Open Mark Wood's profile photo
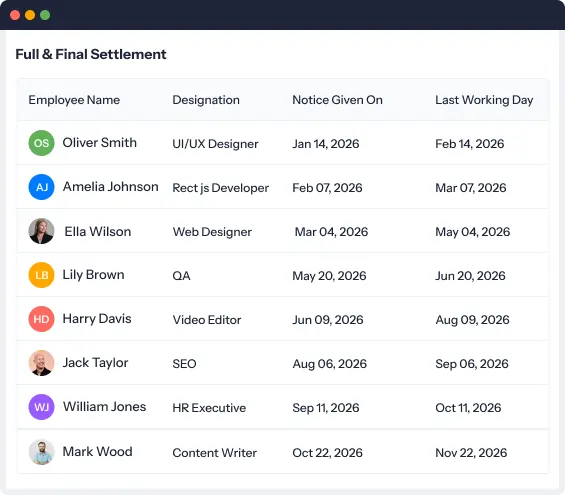Image resolution: width=565 pixels, height=495 pixels. click(x=41, y=451)
